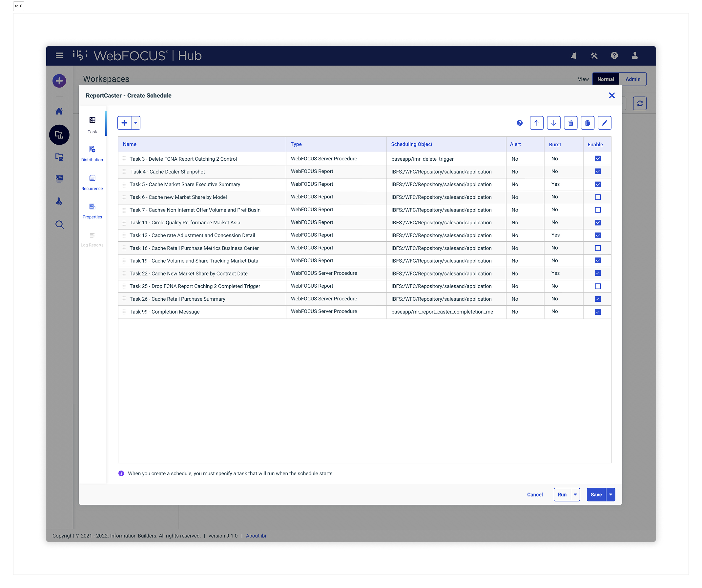
Task: Enable Task 7 checkbox
Action: (x=598, y=210)
